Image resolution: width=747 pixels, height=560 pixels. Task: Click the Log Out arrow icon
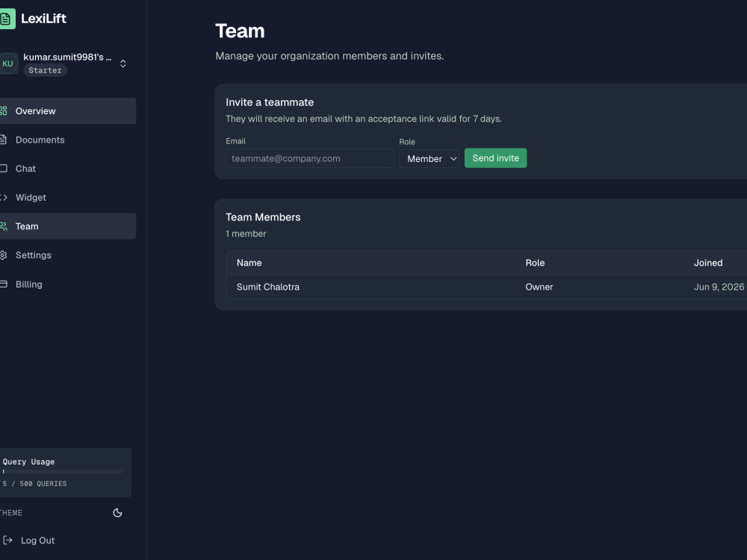coord(7,540)
